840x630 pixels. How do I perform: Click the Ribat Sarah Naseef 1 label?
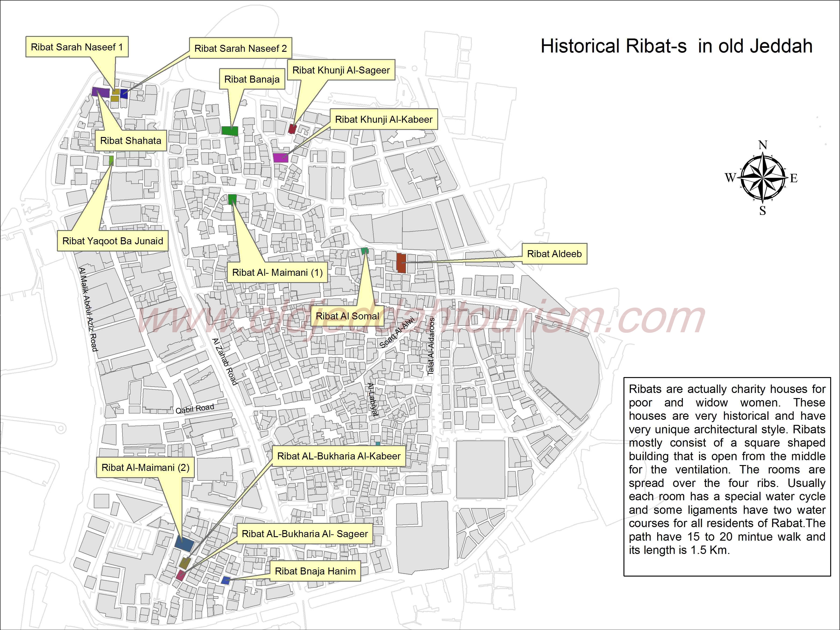click(77, 47)
